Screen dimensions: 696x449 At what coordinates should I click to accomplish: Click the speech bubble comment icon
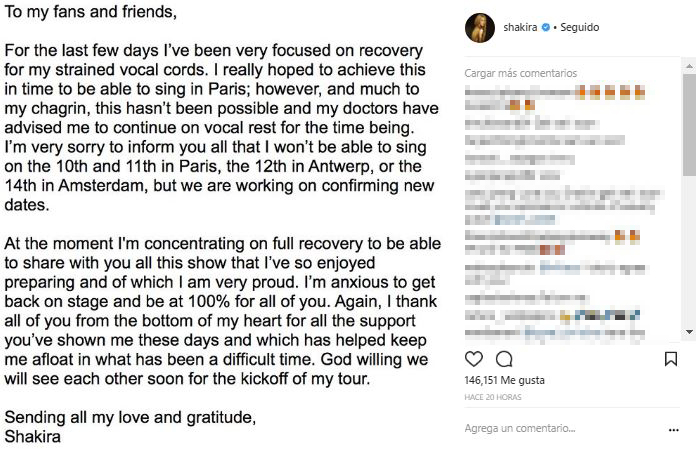pos(504,359)
